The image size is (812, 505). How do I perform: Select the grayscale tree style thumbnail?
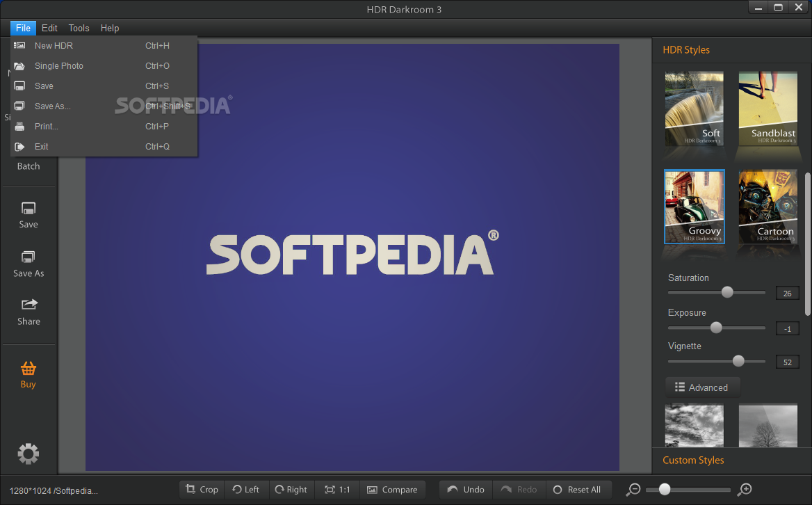pos(768,426)
